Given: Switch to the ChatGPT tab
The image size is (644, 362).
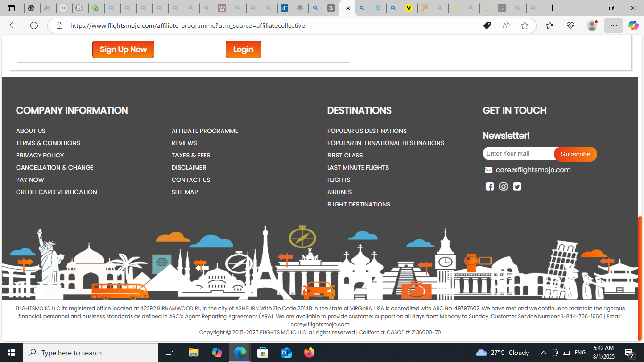Looking at the screenshot, I should coord(31,8).
